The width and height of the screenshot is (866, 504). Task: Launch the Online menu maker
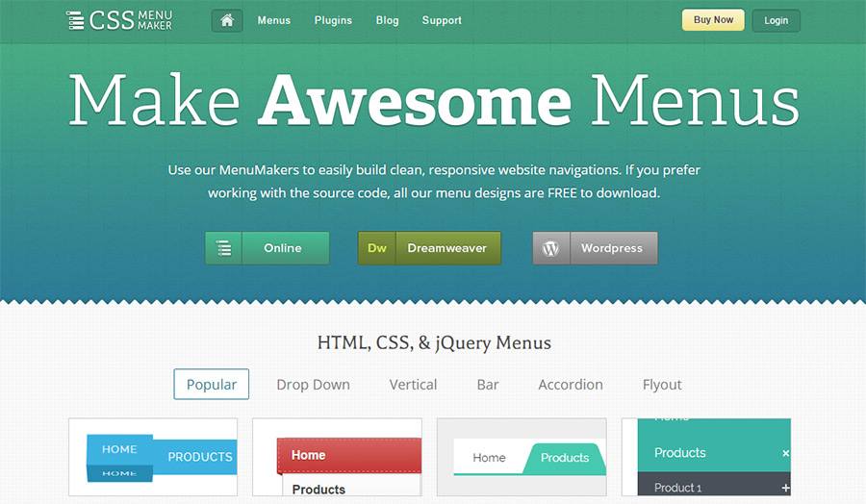(x=267, y=248)
